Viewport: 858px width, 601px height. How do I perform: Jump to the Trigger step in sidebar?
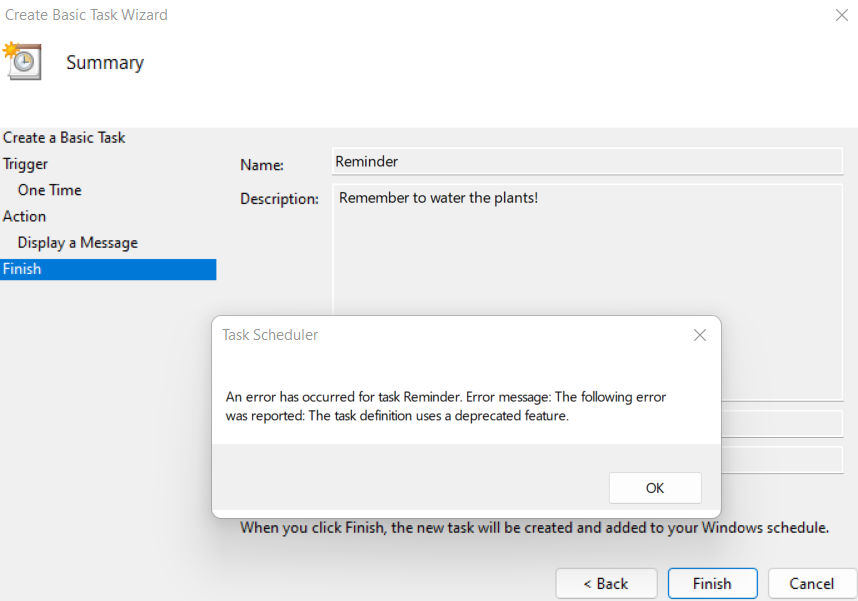tap(26, 164)
